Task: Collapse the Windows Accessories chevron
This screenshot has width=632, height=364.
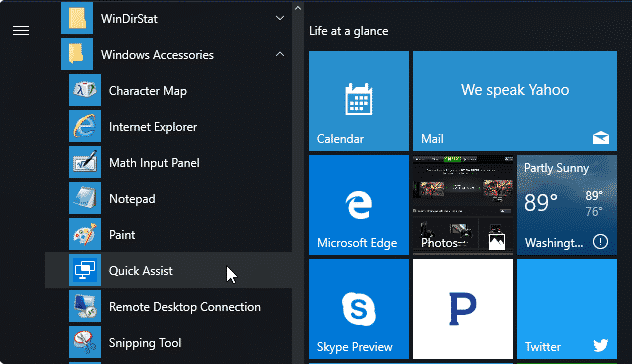Action: [280, 54]
